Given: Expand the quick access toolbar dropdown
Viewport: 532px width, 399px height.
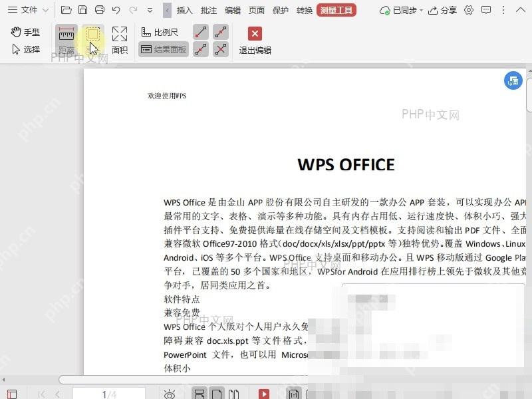Looking at the screenshot, I should click(150, 11).
